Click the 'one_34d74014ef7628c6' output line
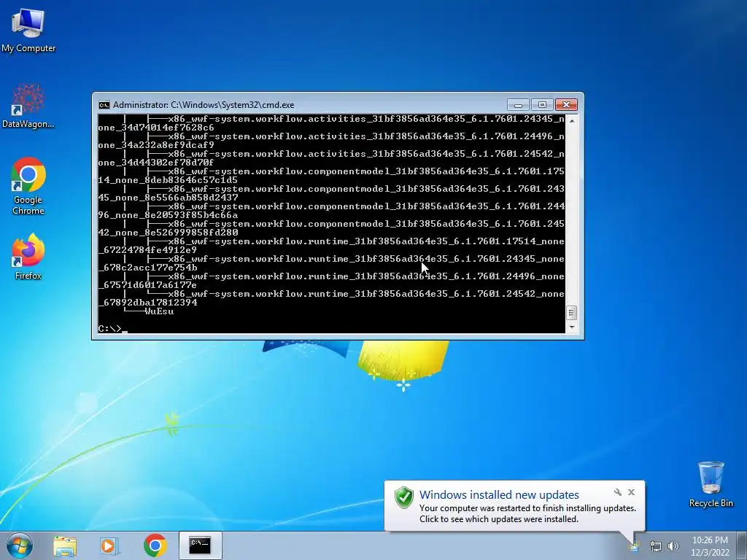 pos(156,127)
